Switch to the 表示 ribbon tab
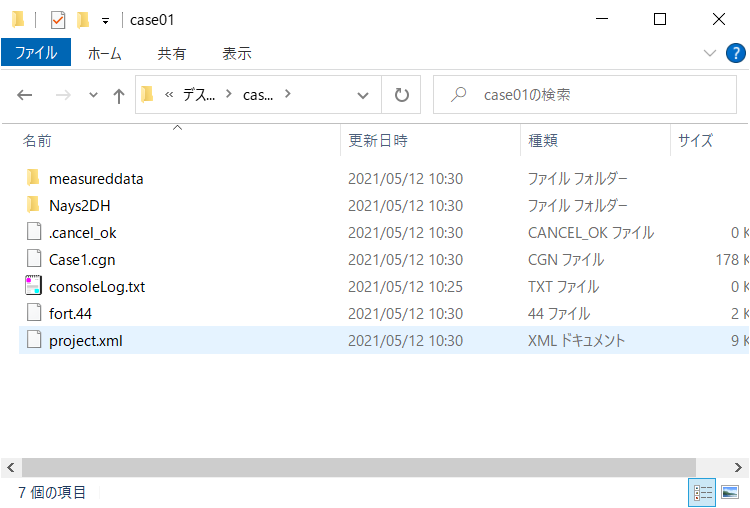 point(237,53)
